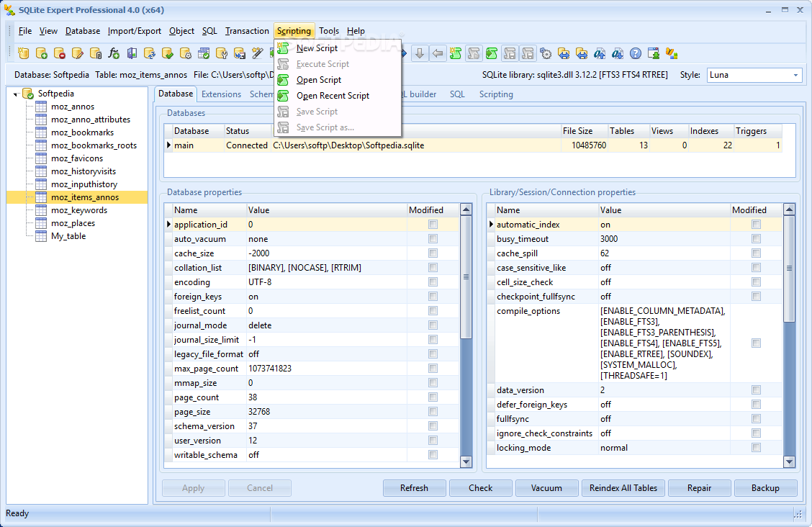812x527 pixels.
Task: Click the Repair button
Action: coord(699,488)
